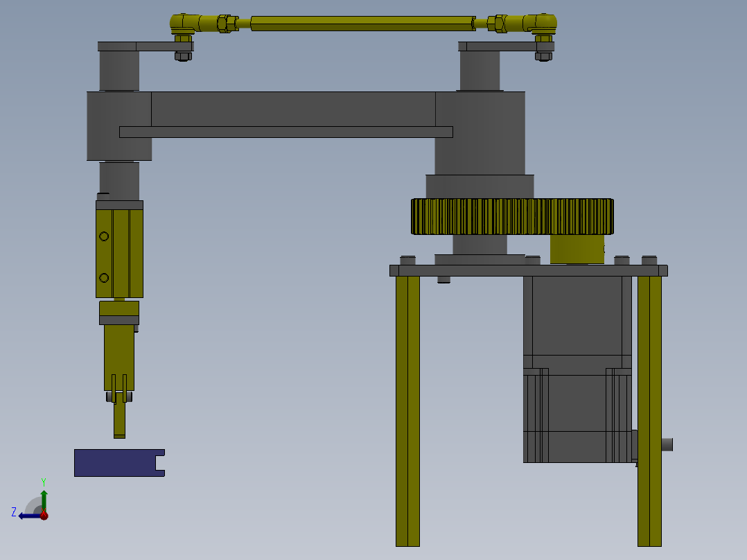Select the large yellow spur gear
The image size is (747, 560).
click(512, 216)
